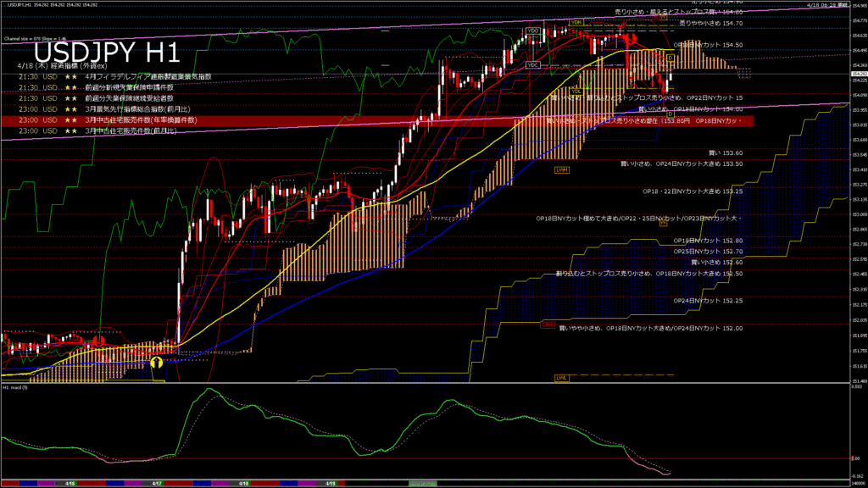Click the LWL level marker

pos(562,377)
